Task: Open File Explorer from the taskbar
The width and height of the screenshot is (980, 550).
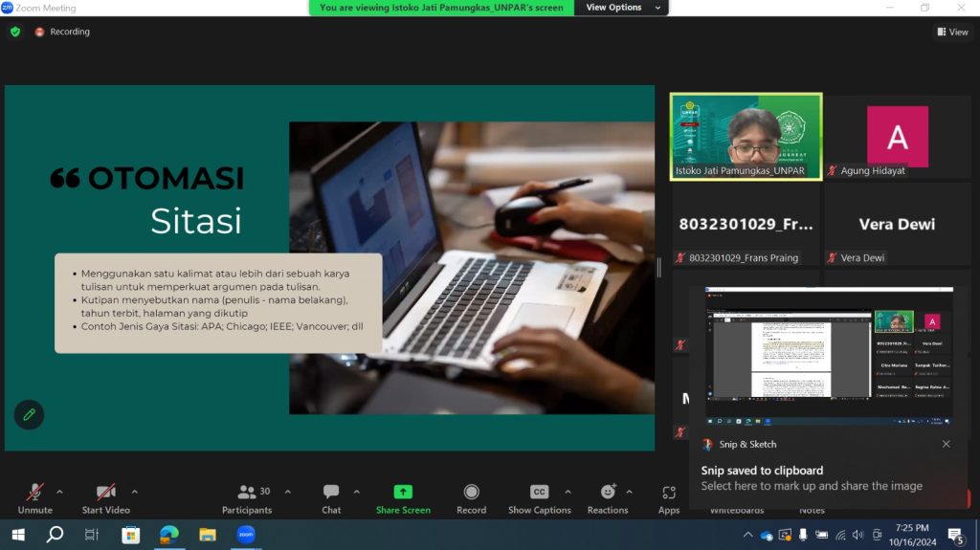Action: (x=208, y=535)
